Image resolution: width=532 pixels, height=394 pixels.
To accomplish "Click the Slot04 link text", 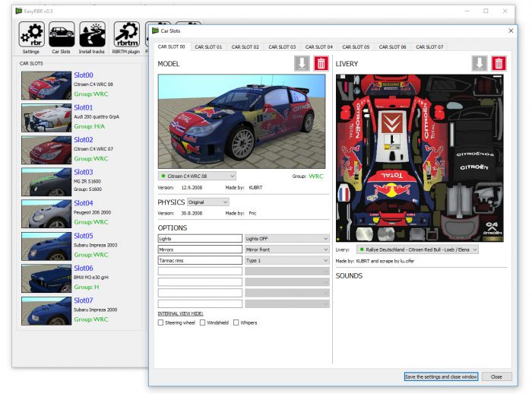I will 84,203.
